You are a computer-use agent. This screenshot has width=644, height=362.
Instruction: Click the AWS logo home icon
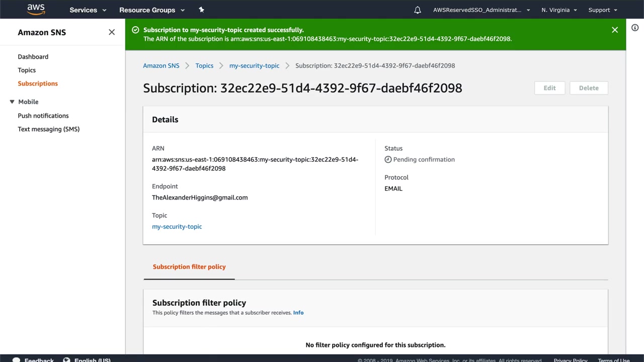36,10
